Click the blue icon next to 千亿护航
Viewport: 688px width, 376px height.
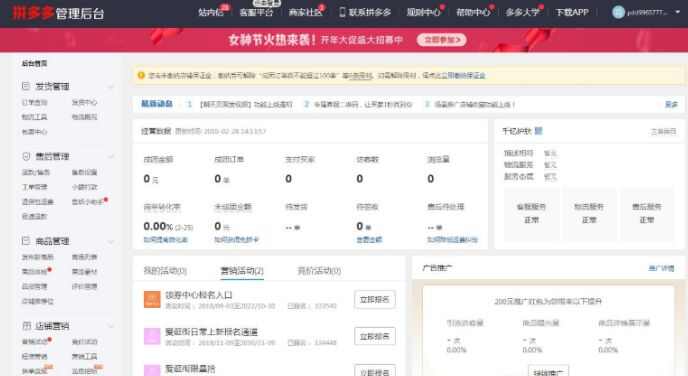pyautogui.click(x=538, y=131)
